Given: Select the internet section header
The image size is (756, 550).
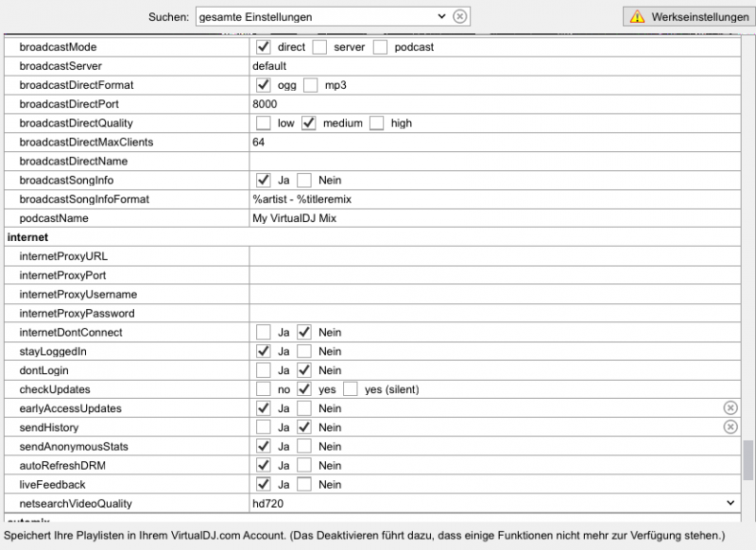Looking at the screenshot, I should tap(28, 237).
